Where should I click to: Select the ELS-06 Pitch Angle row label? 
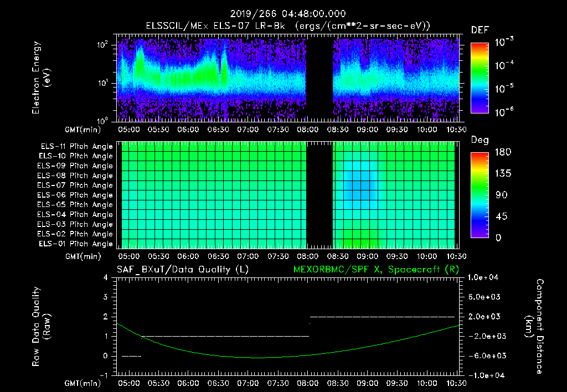click(75, 195)
